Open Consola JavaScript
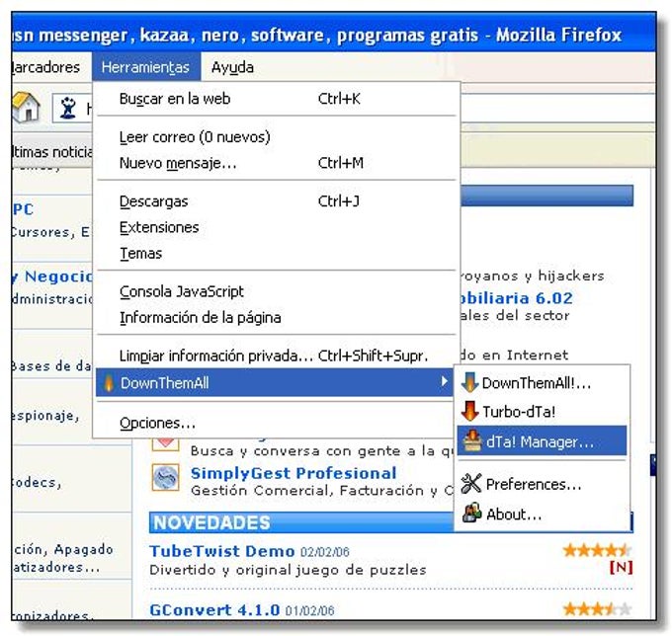The image size is (672, 636). click(x=277, y=291)
